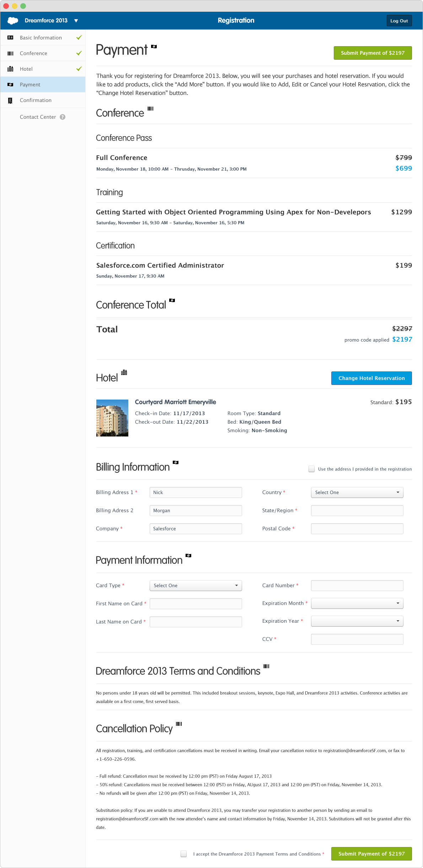
Task: Click the Log Out button
Action: 399,21
